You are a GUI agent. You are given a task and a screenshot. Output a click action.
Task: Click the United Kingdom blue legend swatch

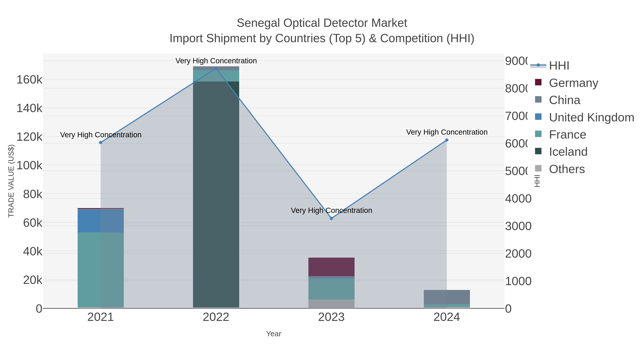pos(538,116)
